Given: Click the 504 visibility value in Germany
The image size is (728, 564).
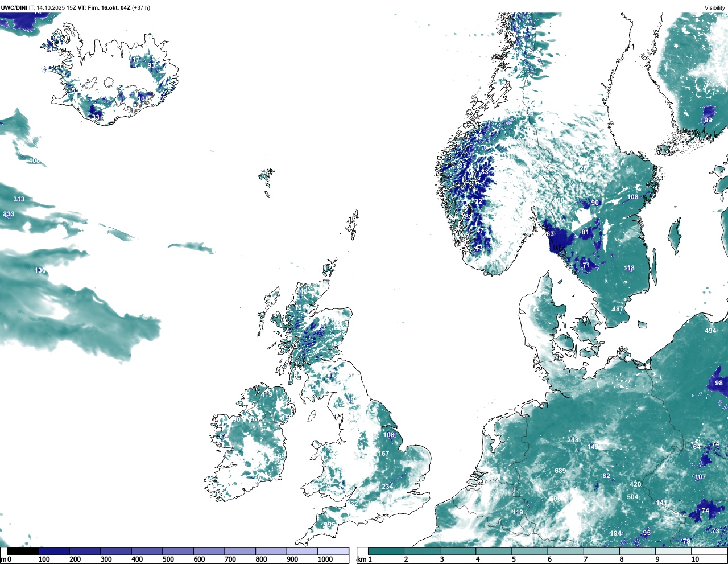Looking at the screenshot, I should tap(632, 497).
